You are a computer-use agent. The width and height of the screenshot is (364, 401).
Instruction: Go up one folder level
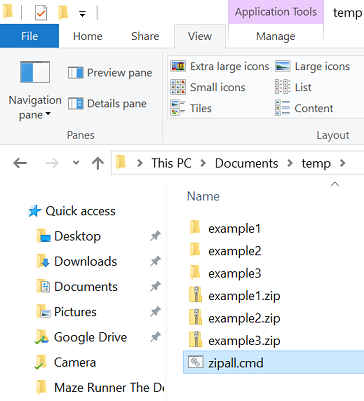point(98,163)
